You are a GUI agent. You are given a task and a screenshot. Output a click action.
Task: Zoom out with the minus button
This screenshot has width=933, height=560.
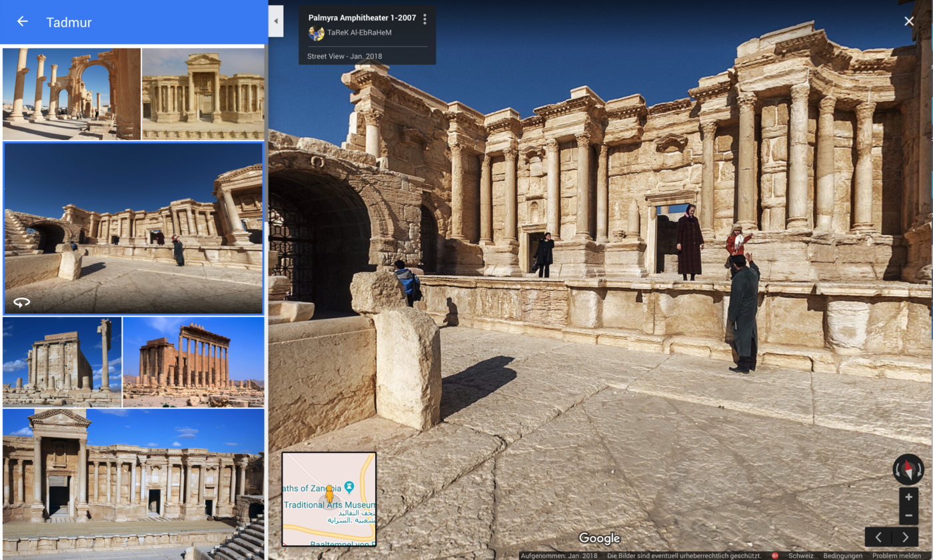pyautogui.click(x=908, y=515)
